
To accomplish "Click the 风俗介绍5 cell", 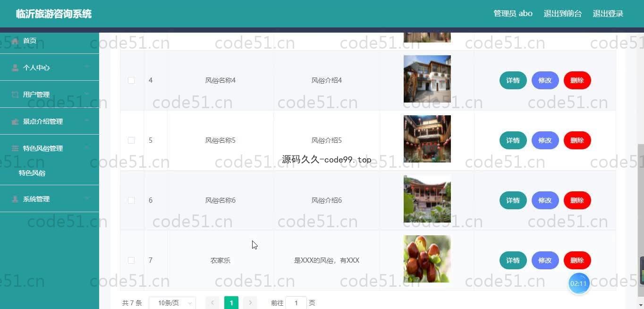I will click(327, 140).
